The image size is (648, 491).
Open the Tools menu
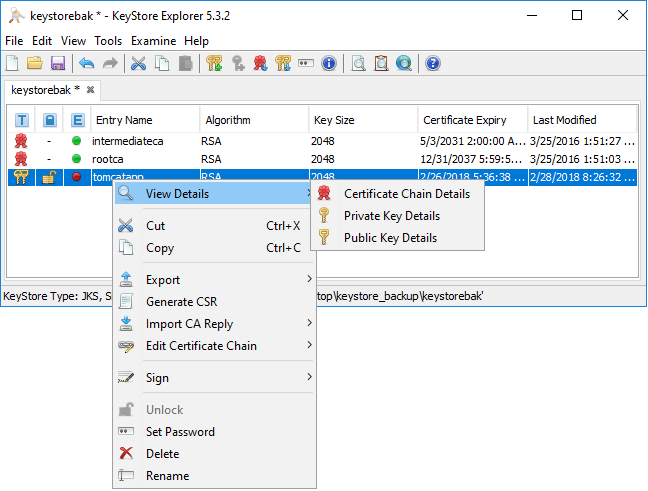tap(108, 41)
